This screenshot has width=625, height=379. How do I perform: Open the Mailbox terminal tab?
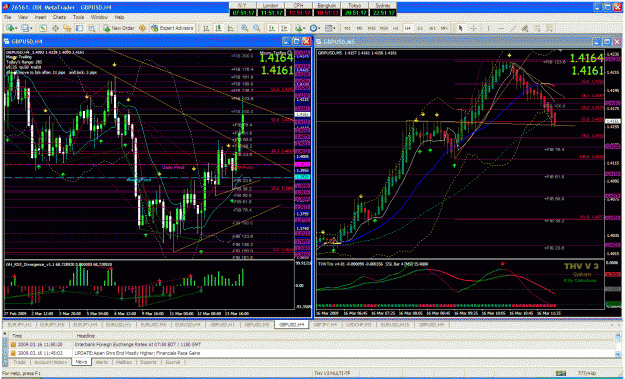click(x=124, y=362)
